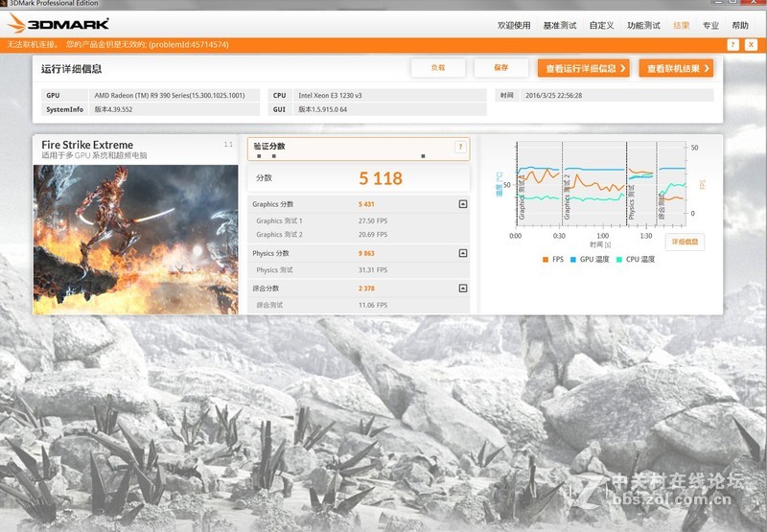
Task: Click the Graphics 测试 2 row label
Action: pyautogui.click(x=279, y=235)
